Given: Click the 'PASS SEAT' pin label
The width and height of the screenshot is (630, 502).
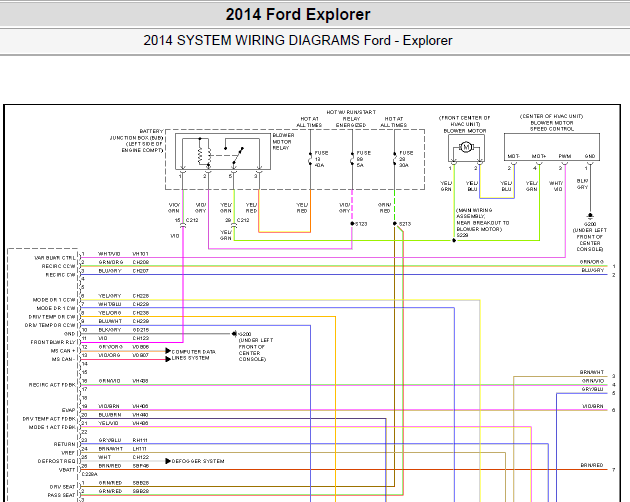Looking at the screenshot, I should (61, 495).
